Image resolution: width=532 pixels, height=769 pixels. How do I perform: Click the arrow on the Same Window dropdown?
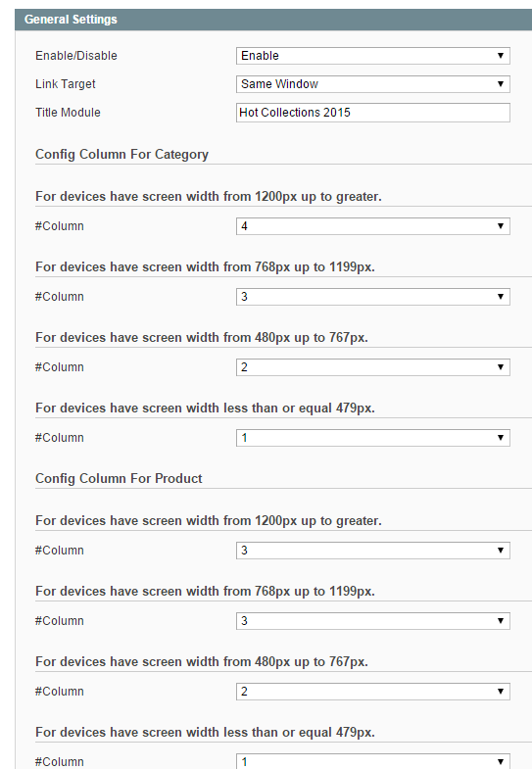[500, 84]
